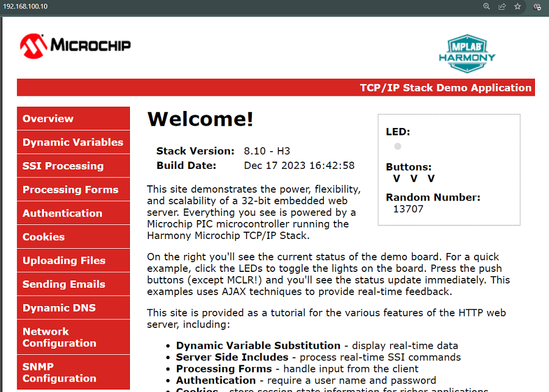Open Authentication from the navigation menu
549x392 pixels.
click(x=73, y=213)
